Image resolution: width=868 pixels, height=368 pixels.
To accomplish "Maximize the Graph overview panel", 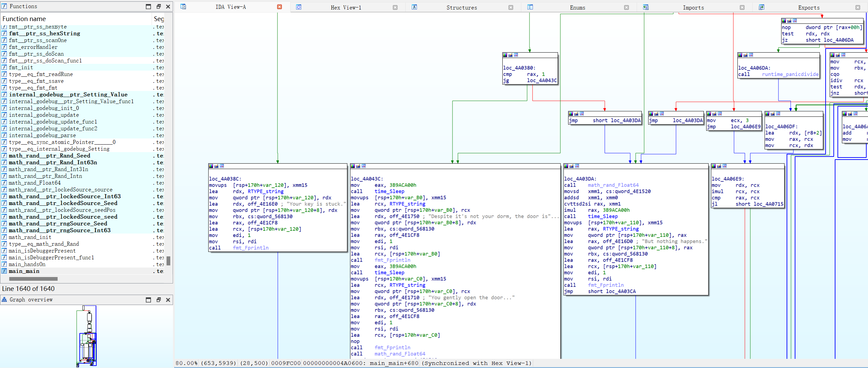I will point(148,300).
